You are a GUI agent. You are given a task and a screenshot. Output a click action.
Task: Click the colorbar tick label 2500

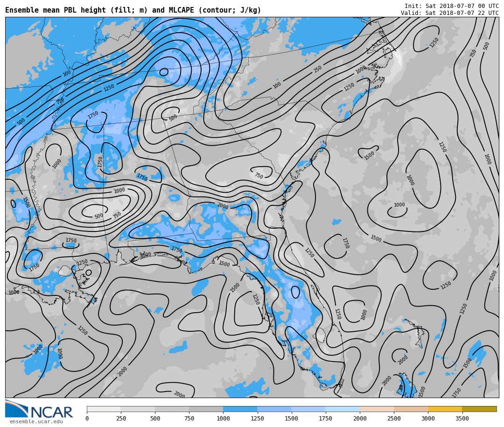point(394,418)
